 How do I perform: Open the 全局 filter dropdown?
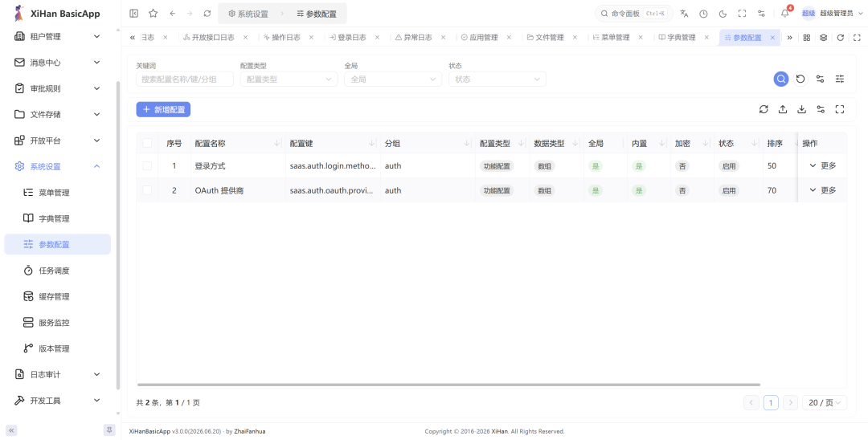(393, 79)
